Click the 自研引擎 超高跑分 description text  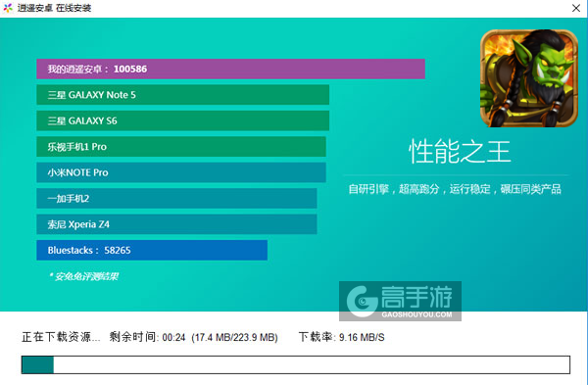[x=455, y=189]
